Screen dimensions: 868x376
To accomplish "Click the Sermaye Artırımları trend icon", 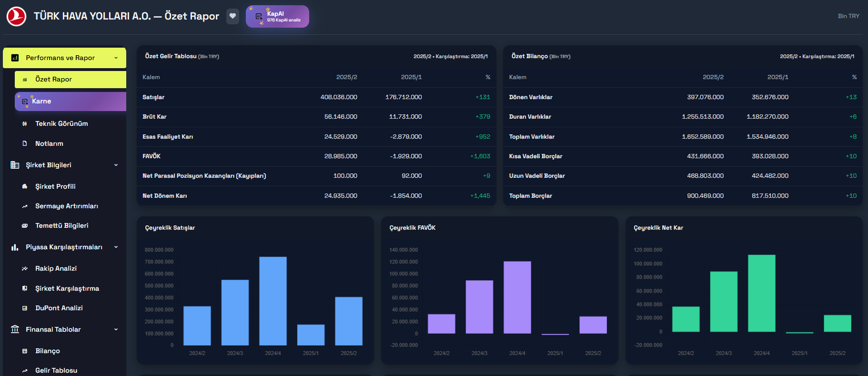I will [25, 206].
